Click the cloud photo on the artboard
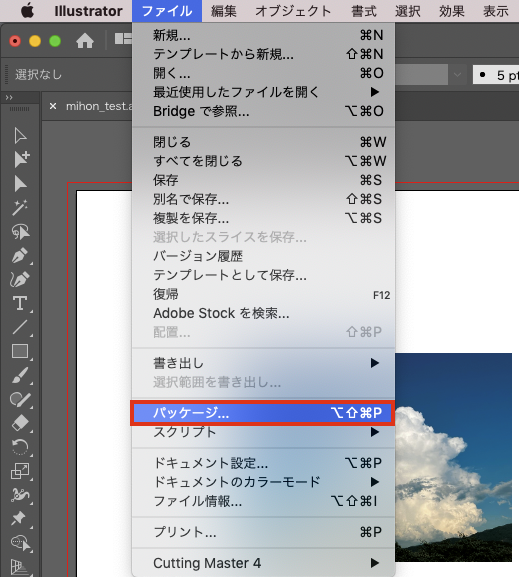The image size is (519, 577). [453, 457]
